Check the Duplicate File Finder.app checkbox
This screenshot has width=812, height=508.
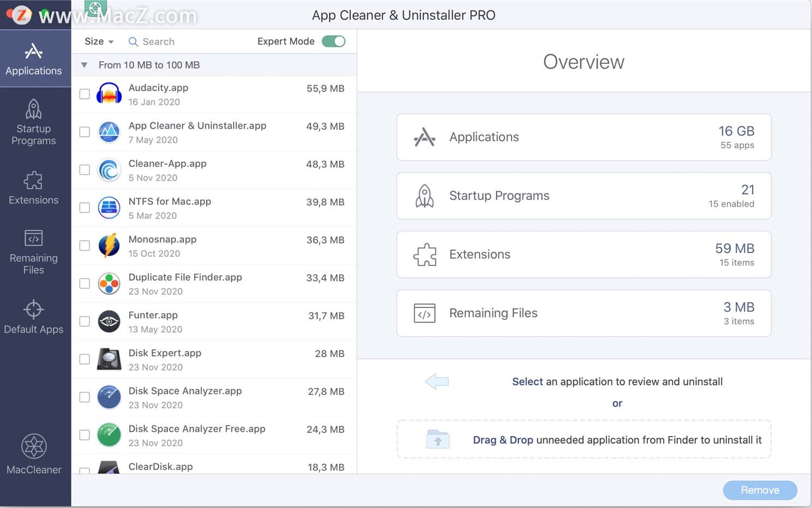point(85,283)
